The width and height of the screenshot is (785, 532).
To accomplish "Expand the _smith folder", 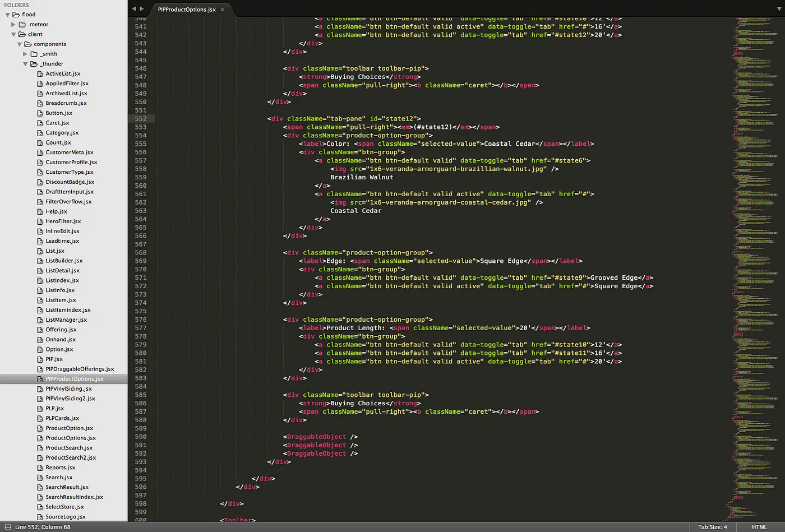I will click(25, 54).
